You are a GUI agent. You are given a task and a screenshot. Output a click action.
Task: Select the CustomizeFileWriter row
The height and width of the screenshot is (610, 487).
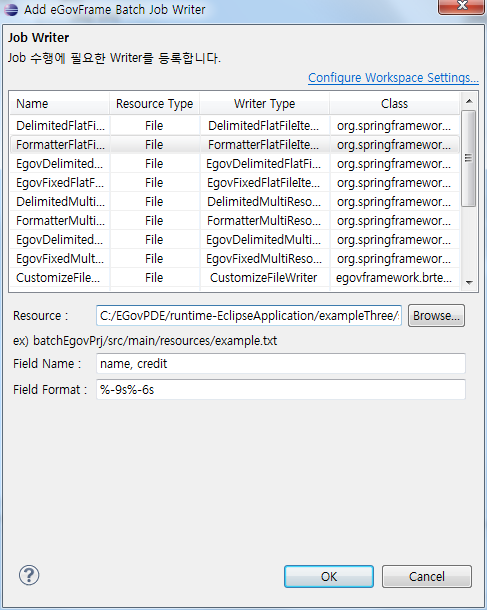click(235, 278)
